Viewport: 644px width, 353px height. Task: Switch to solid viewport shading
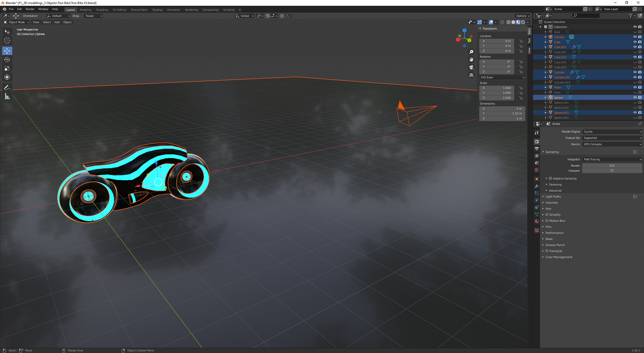point(513,22)
